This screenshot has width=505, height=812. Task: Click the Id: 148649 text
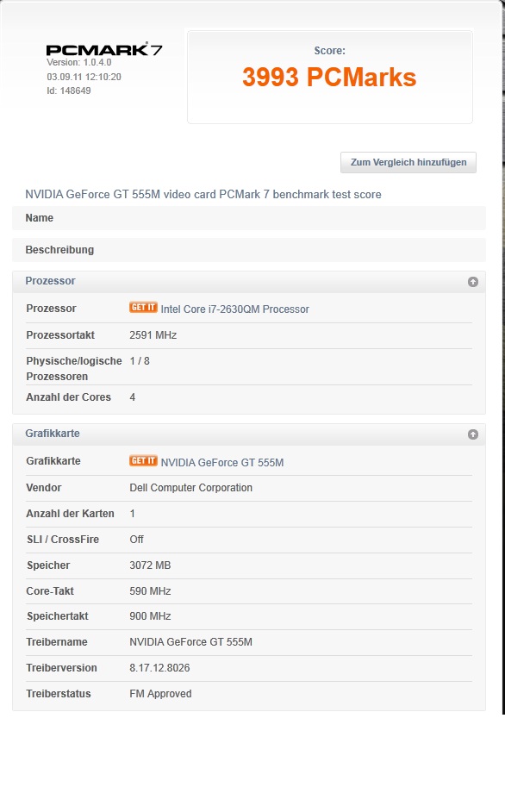pos(68,91)
